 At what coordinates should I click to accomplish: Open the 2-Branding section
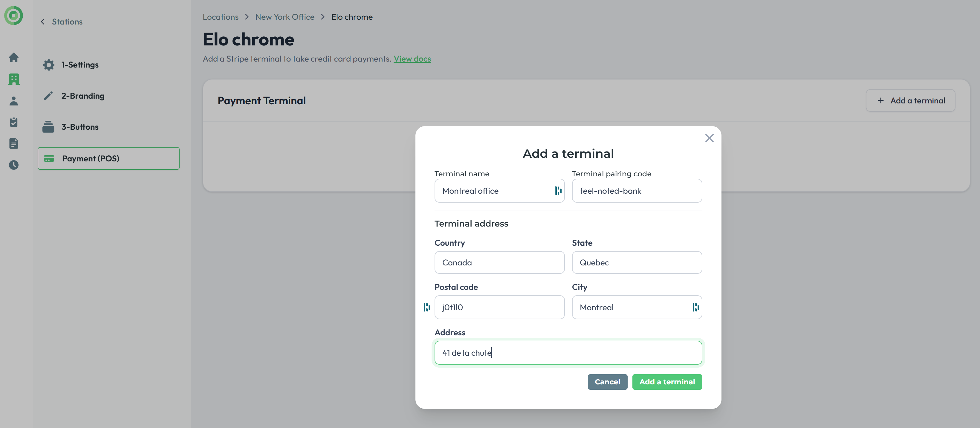coord(82,96)
